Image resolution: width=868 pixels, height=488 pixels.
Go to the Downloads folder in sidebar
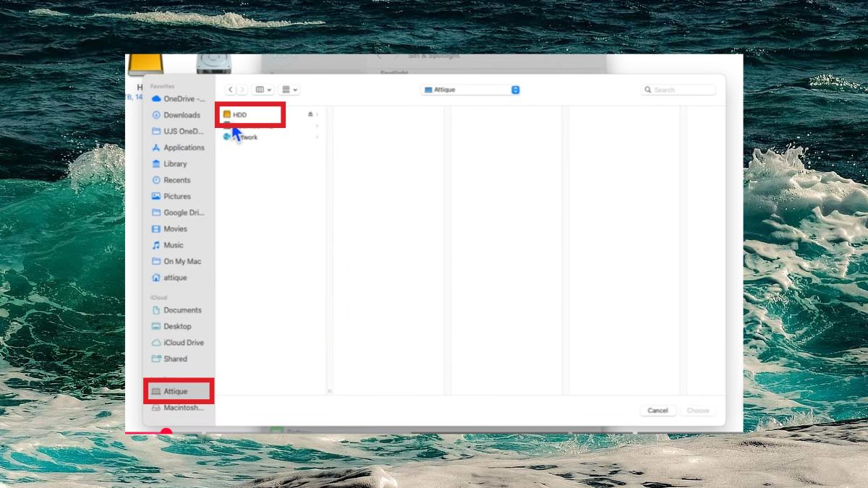pos(178,115)
